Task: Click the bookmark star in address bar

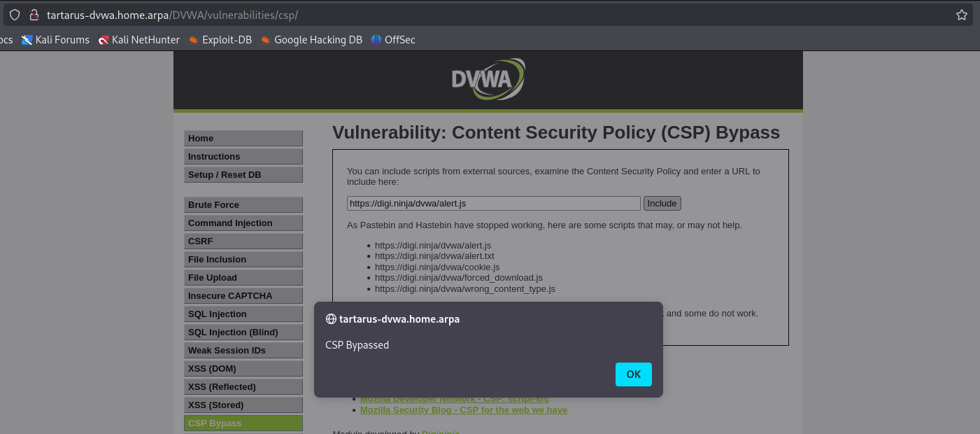Action: point(960,14)
